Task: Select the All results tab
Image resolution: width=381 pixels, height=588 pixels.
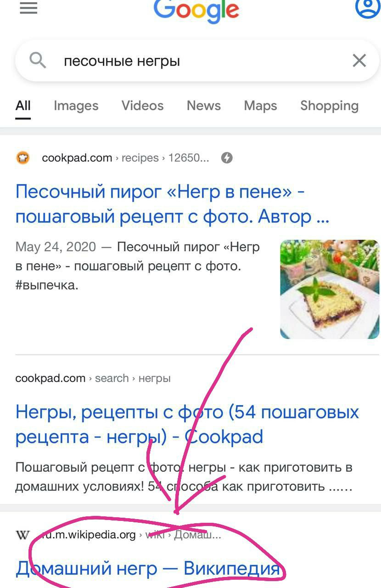Action: pyautogui.click(x=23, y=106)
